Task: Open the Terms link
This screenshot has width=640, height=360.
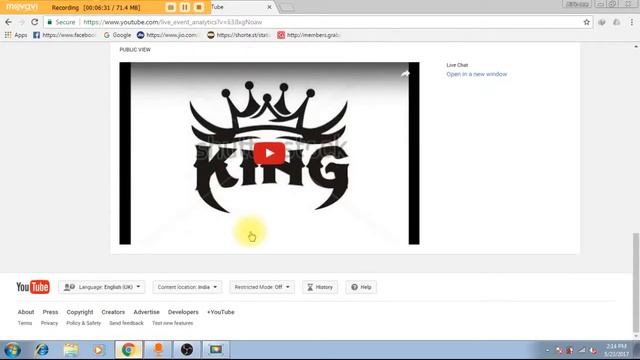Action: pyautogui.click(x=24, y=323)
